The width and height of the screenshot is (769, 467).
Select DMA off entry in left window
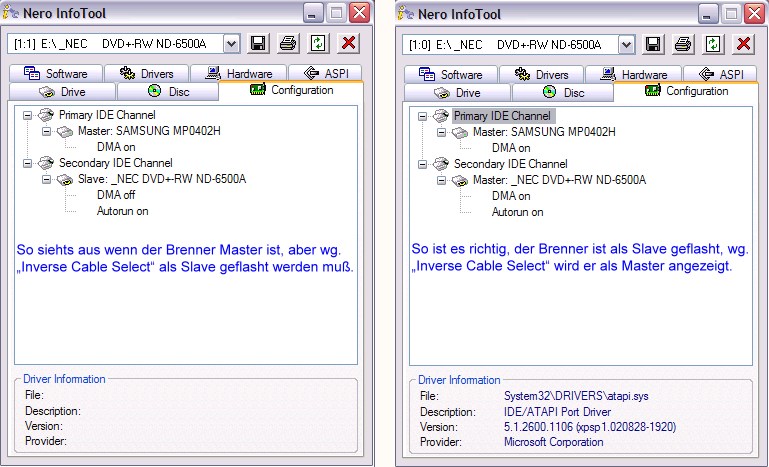[x=116, y=195]
